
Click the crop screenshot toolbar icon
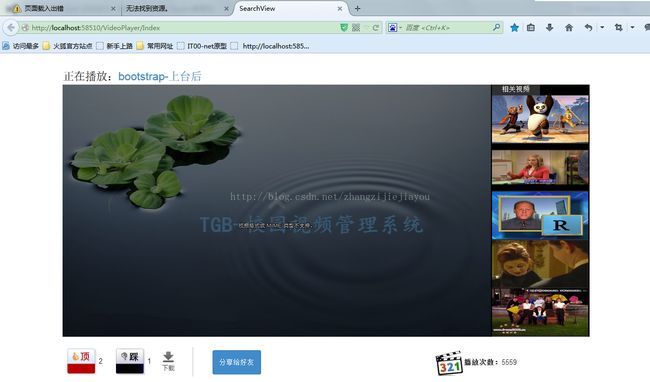618,28
